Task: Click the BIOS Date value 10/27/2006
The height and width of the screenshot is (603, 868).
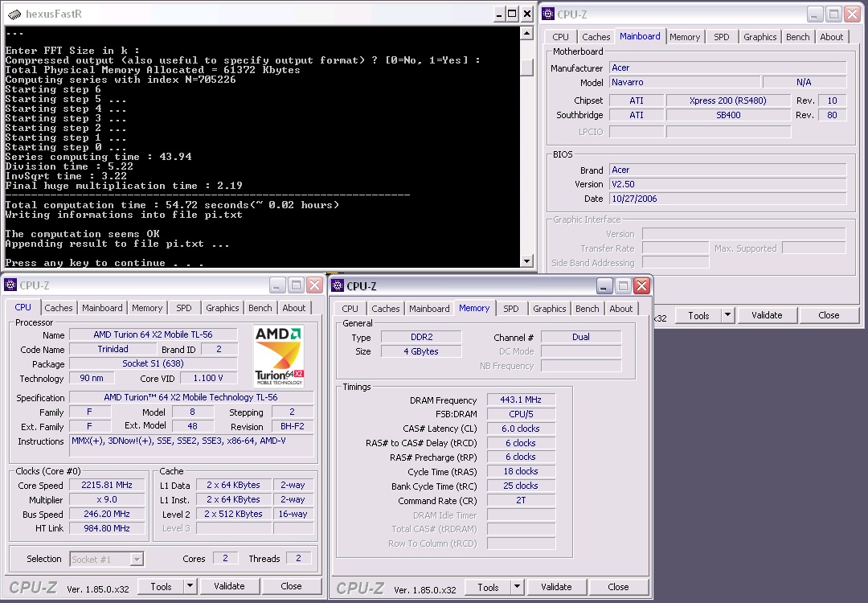Action: point(728,199)
